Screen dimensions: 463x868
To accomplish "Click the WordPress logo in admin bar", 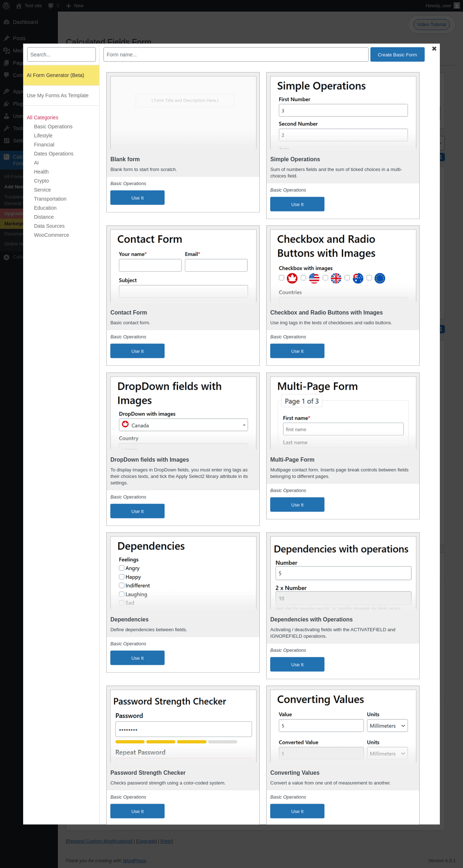I will pos(6,6).
